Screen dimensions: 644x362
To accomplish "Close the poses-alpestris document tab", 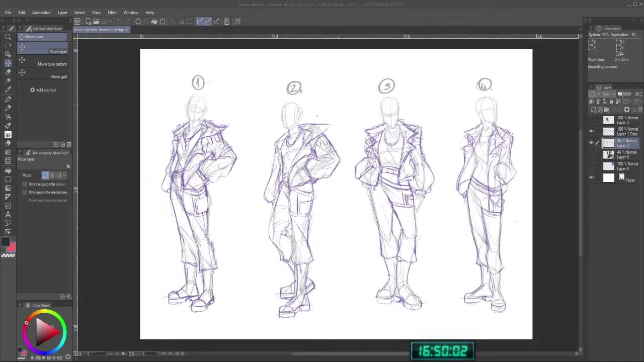I will [x=127, y=30].
